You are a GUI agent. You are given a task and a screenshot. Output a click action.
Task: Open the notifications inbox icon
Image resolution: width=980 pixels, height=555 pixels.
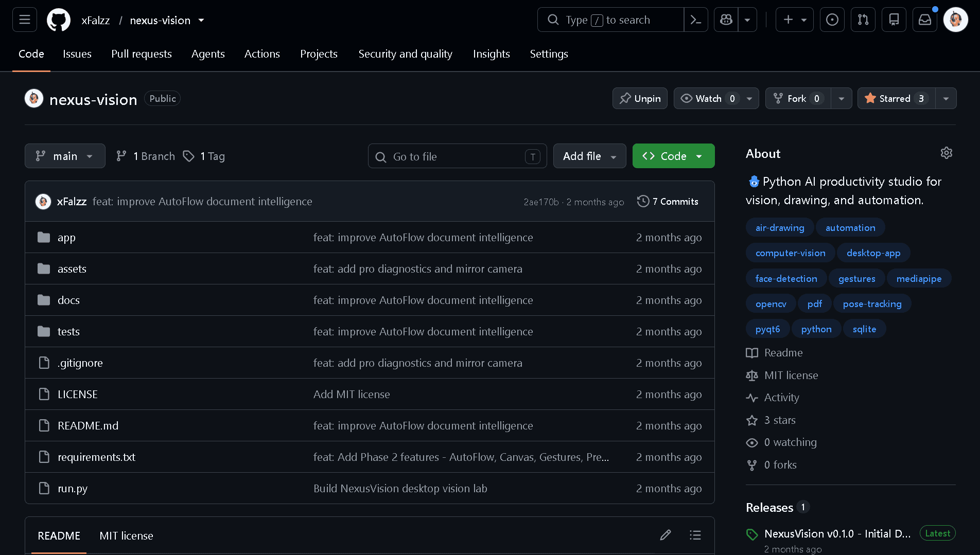tap(925, 20)
